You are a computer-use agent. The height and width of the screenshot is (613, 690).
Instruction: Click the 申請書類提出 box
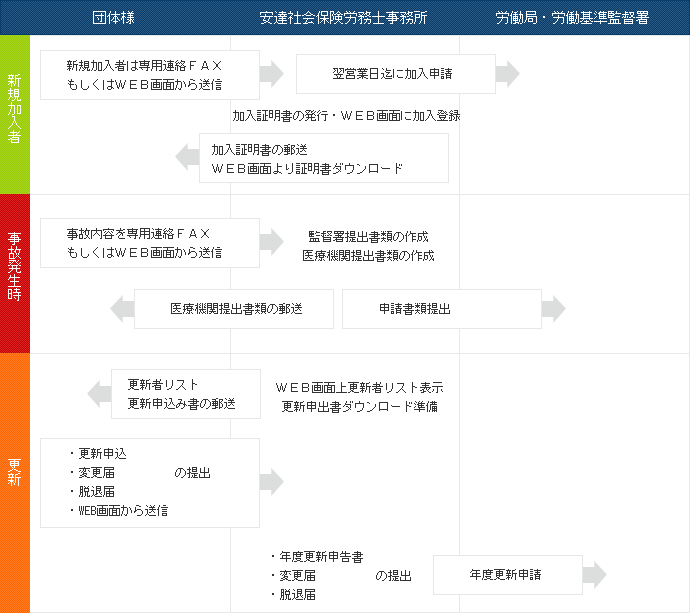pyautogui.click(x=442, y=309)
